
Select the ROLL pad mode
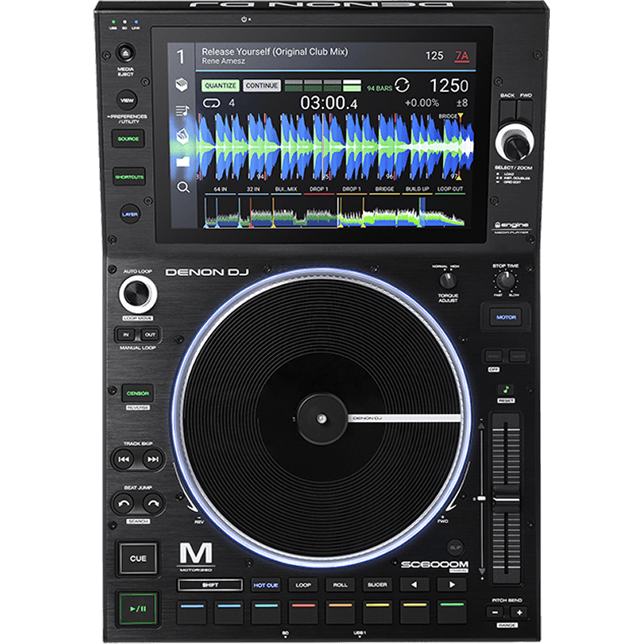[x=340, y=585]
